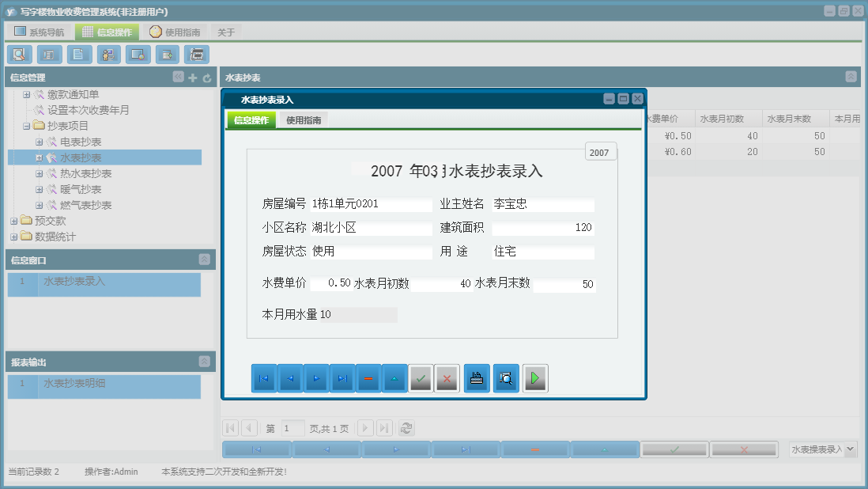The width and height of the screenshot is (868, 489).
Task: Jump to first record in the entry dialog
Action: click(x=263, y=378)
